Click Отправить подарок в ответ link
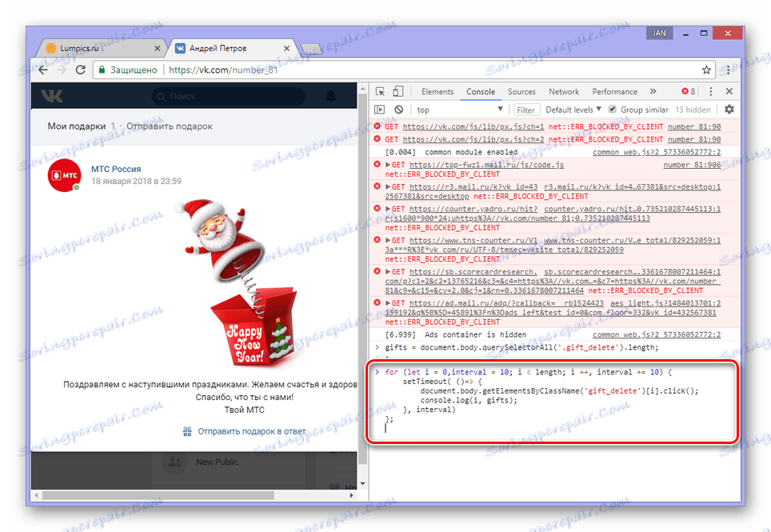The image size is (771, 532). click(252, 431)
